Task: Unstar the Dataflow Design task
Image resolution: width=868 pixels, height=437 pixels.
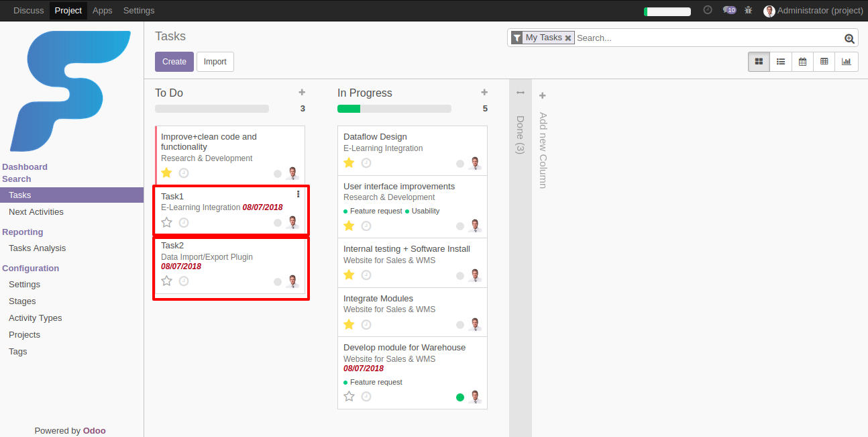Action: coord(349,162)
